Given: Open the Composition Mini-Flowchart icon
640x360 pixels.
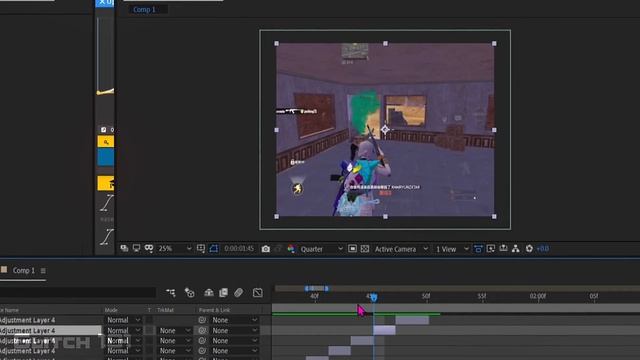Looking at the screenshot, I should [171, 292].
